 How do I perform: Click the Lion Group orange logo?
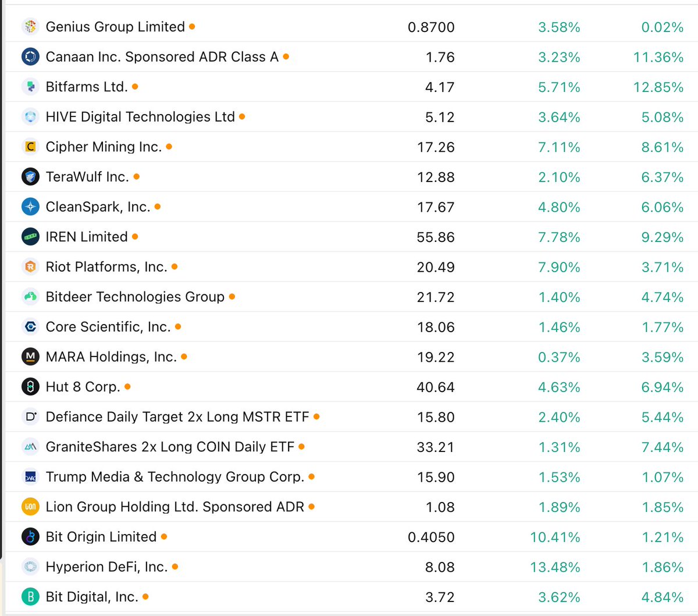click(30, 507)
